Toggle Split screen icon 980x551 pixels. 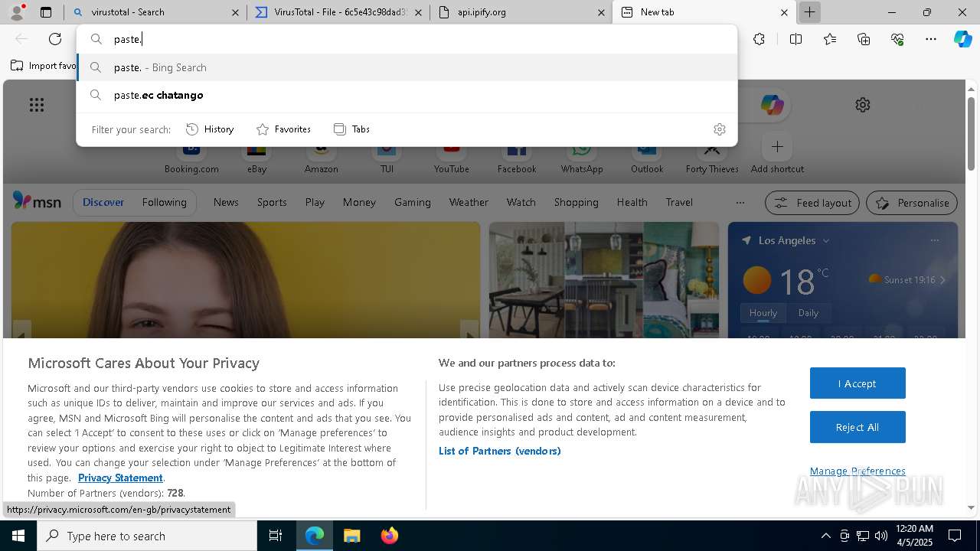(795, 39)
